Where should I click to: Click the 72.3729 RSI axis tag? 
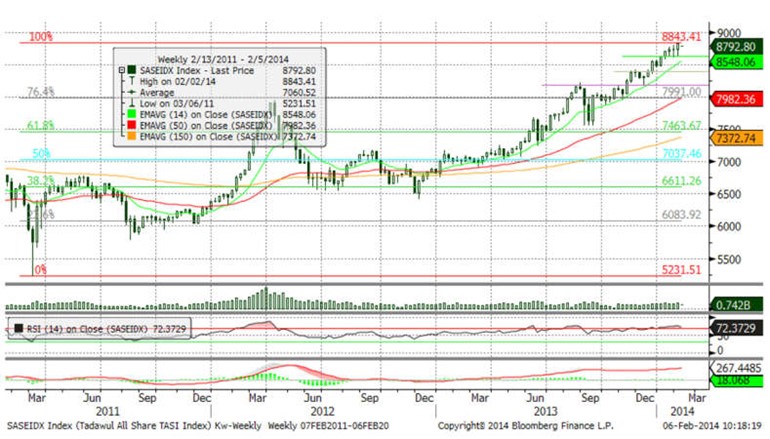click(735, 328)
